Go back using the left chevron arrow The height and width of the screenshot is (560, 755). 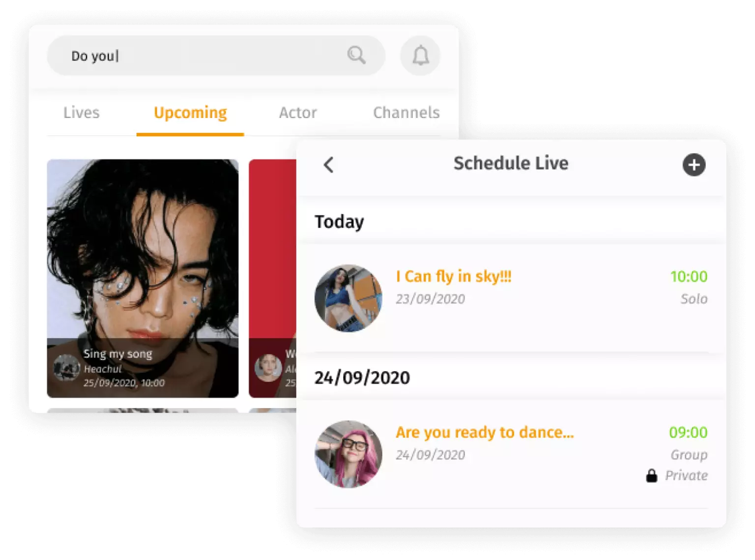(329, 165)
